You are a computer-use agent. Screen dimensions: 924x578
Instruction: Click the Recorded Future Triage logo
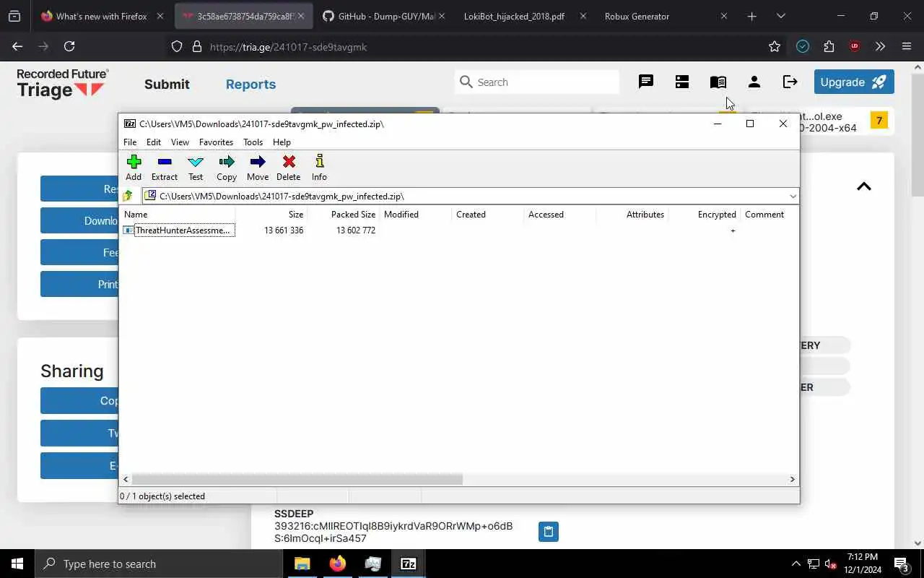[63, 84]
